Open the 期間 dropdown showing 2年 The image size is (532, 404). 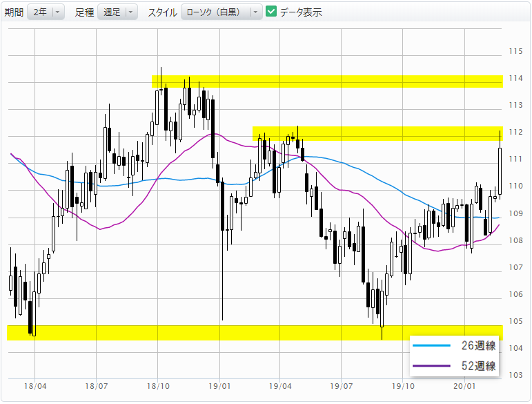point(46,12)
